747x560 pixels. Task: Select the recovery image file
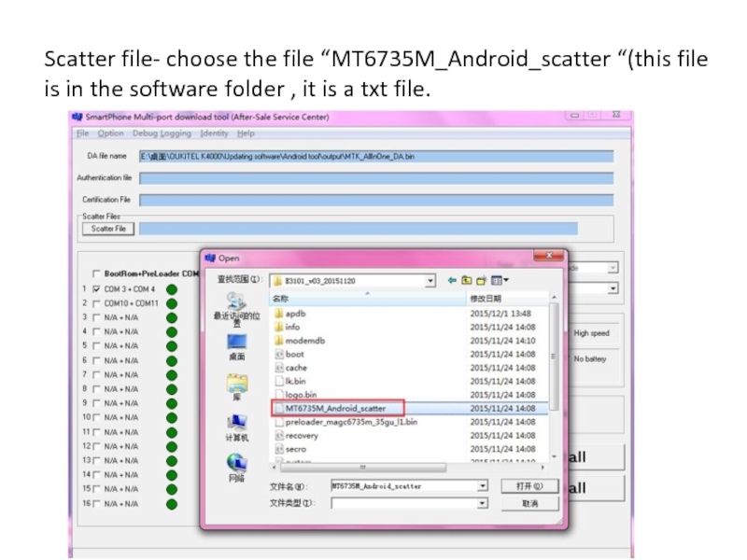pos(296,435)
